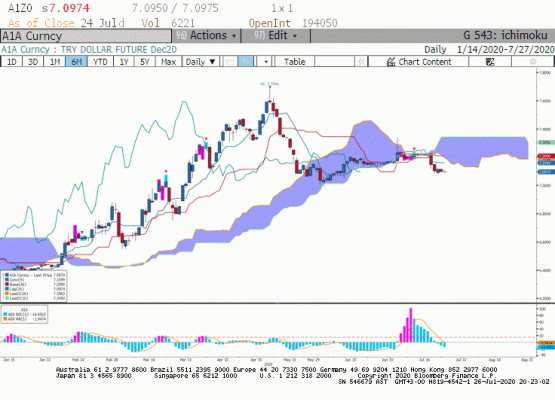Open chart settings gear icon

pyautogui.click(x=533, y=62)
